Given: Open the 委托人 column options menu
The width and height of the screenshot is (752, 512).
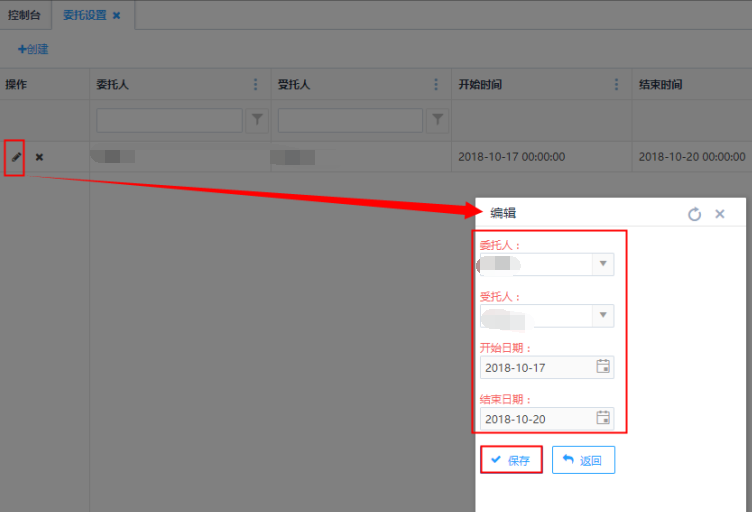Looking at the screenshot, I should point(255,85).
